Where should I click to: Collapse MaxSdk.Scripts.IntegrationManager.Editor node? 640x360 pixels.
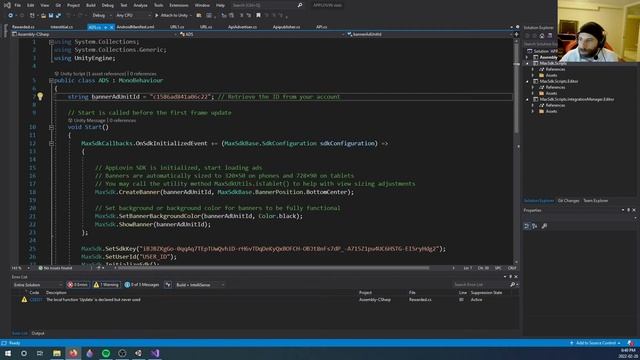527,99
